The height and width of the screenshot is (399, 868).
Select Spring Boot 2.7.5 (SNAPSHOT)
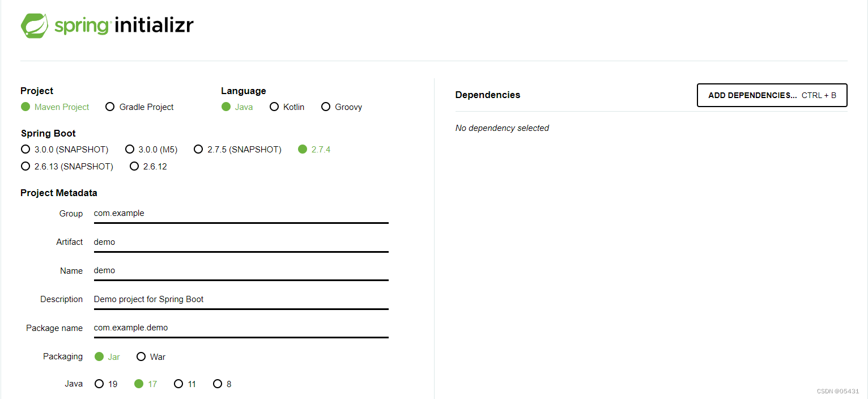point(237,150)
